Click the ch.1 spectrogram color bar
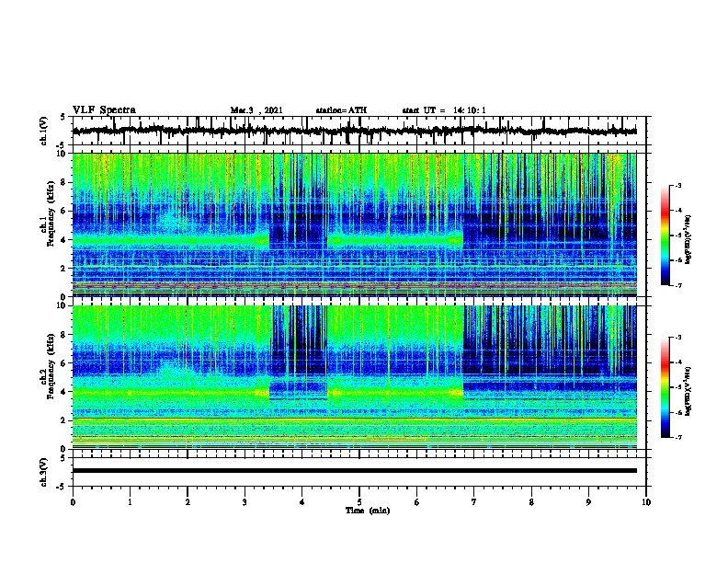 (665, 236)
